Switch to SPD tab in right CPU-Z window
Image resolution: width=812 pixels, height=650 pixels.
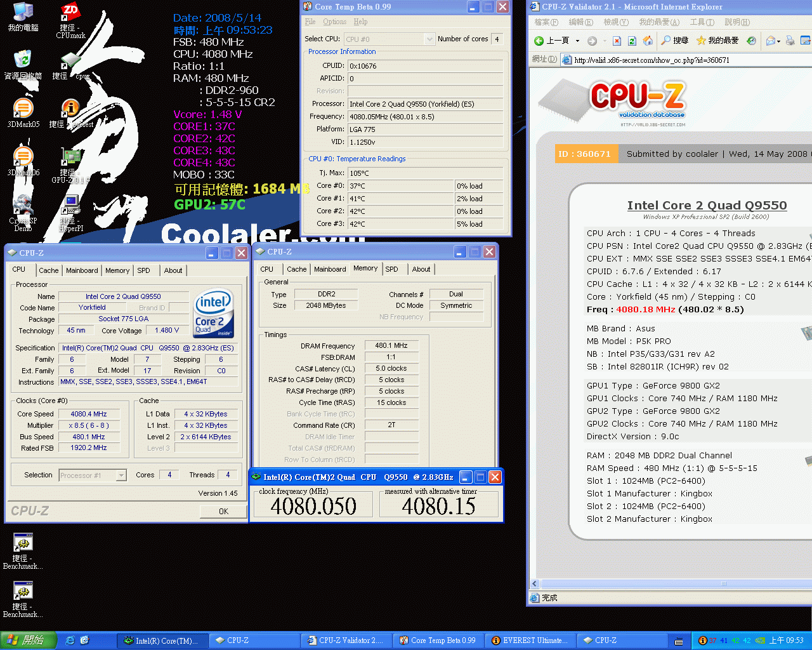point(392,269)
